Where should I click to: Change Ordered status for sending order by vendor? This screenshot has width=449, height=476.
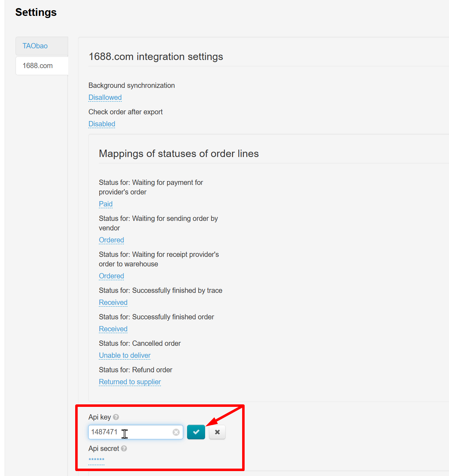click(111, 240)
